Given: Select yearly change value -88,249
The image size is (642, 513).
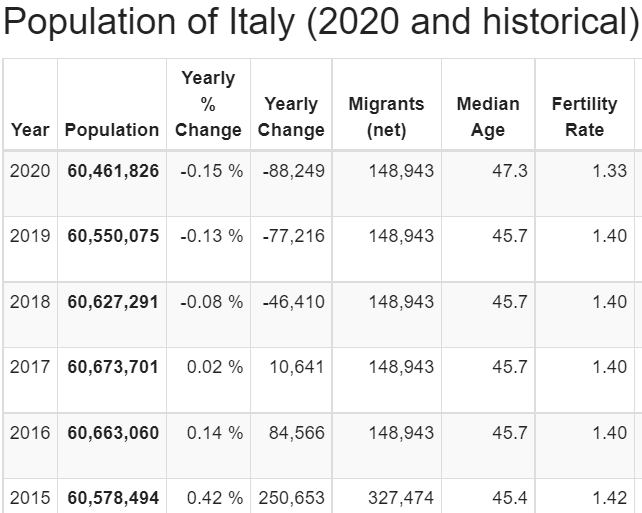Looking at the screenshot, I should 294,171.
